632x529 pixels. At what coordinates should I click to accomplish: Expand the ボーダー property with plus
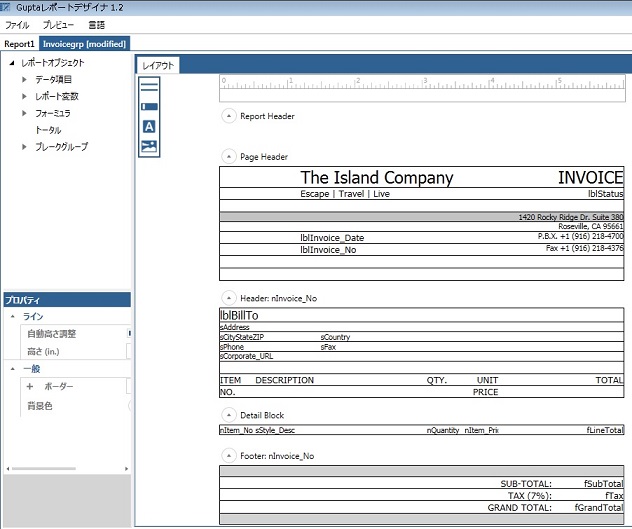point(29,386)
